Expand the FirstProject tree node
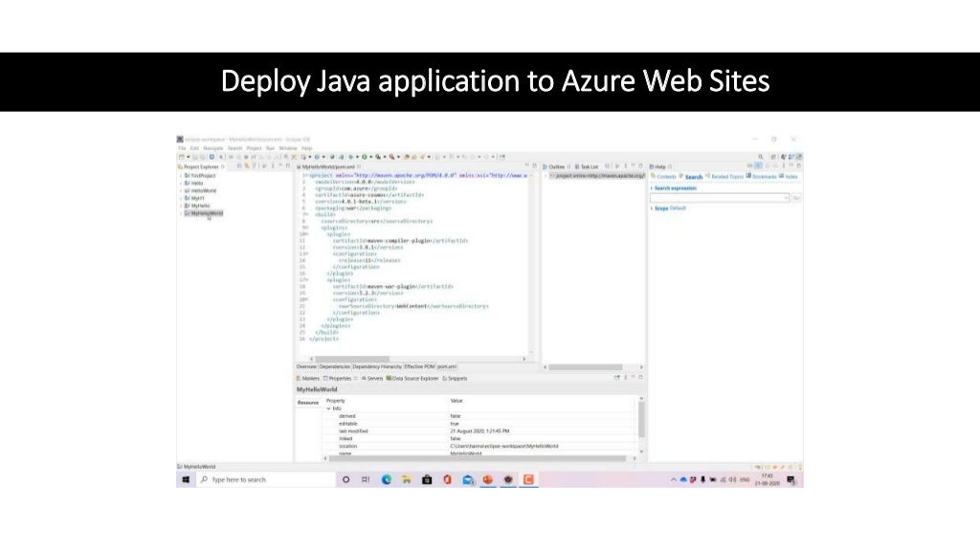This screenshot has height=551, width=980. tap(181, 176)
